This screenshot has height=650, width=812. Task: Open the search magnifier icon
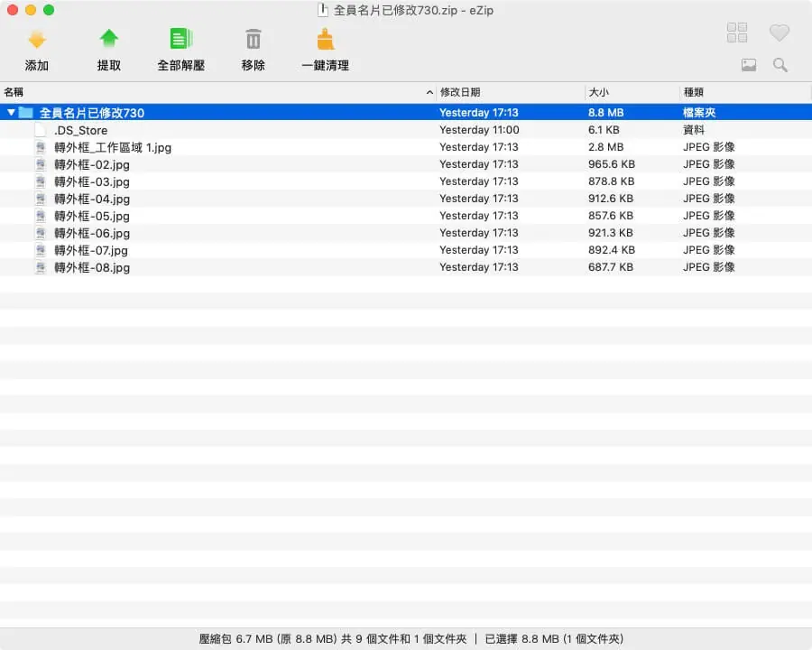780,65
